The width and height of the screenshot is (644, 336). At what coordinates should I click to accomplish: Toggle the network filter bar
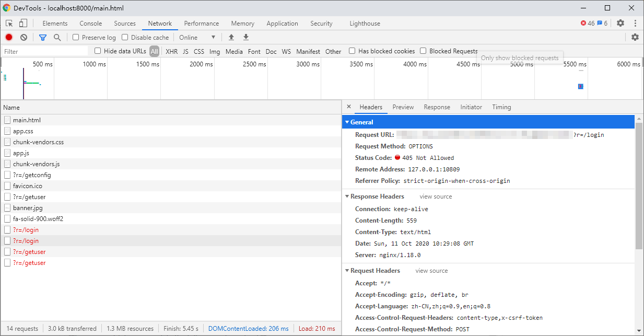click(x=42, y=37)
